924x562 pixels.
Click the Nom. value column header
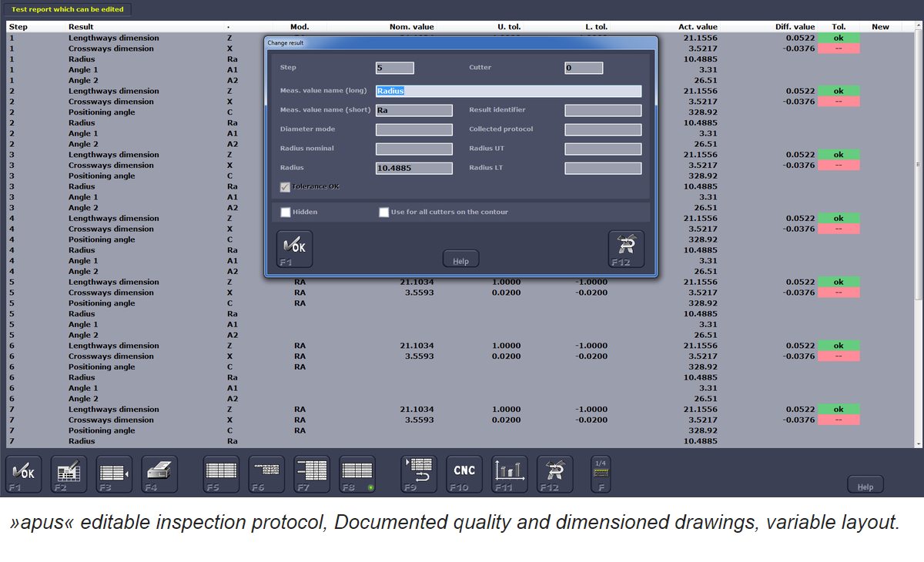tap(411, 27)
